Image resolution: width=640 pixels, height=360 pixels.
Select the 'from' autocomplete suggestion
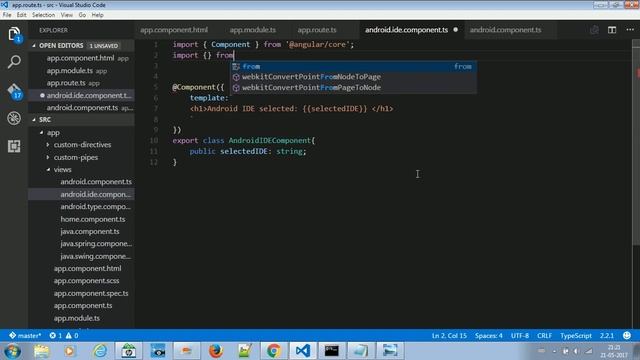353,66
